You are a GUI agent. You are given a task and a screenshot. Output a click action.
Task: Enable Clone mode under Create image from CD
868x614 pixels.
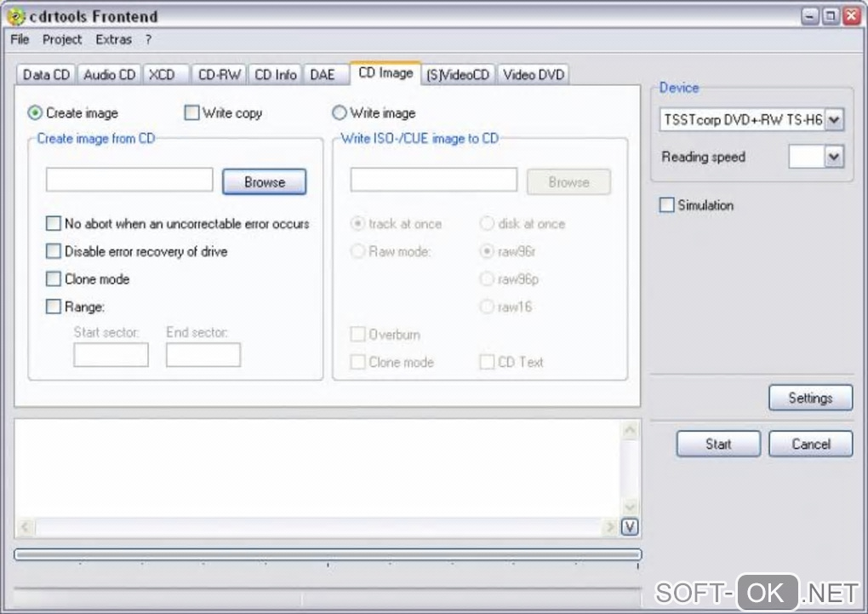pyautogui.click(x=53, y=278)
